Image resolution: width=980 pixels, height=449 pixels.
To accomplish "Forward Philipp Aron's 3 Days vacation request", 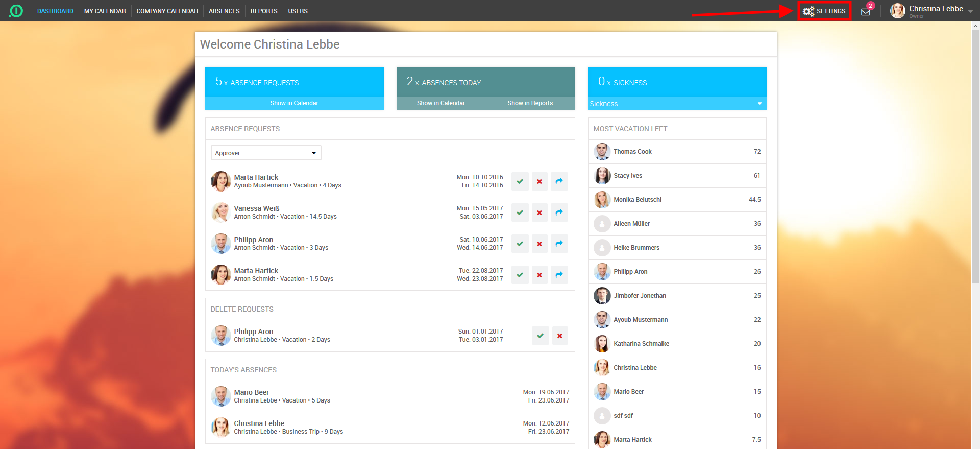I will pyautogui.click(x=559, y=244).
